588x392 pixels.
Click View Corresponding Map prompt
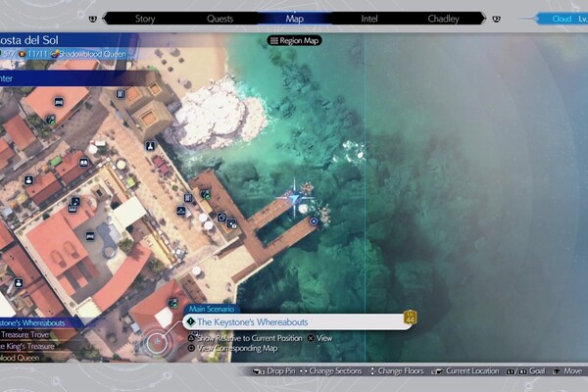pyautogui.click(x=233, y=349)
